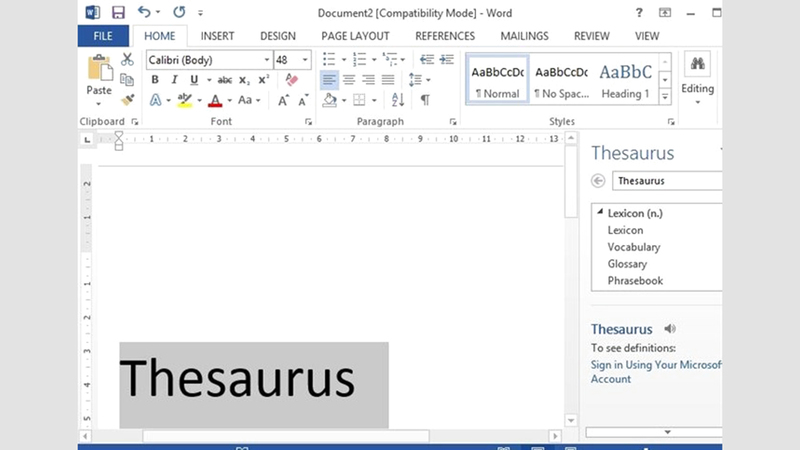Click the Cut scissors icon
This screenshot has width=800, height=450.
127,60
